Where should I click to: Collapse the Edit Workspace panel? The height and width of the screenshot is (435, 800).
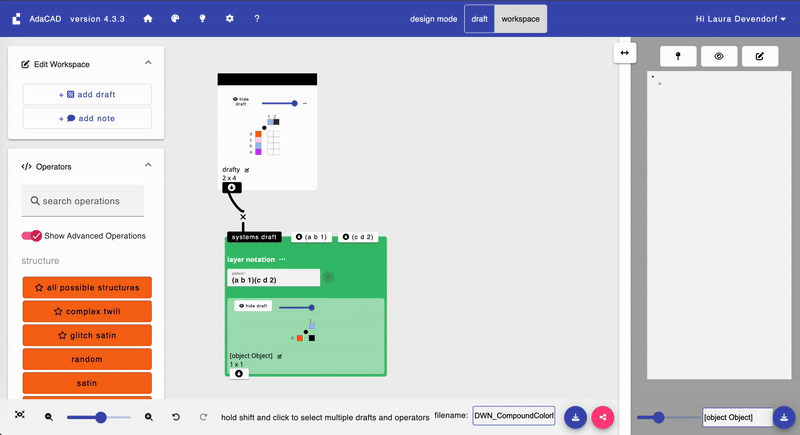(148, 63)
